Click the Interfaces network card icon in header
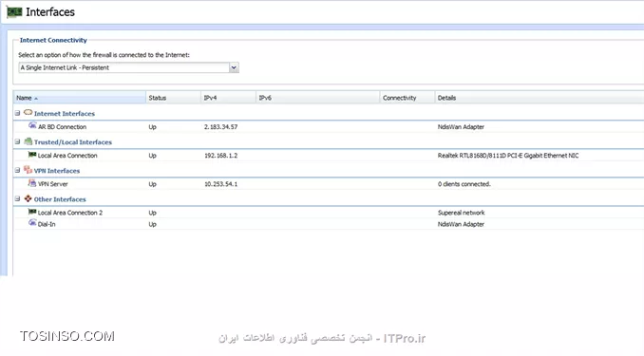Image resolution: width=644 pixels, height=356 pixels. coord(14,11)
